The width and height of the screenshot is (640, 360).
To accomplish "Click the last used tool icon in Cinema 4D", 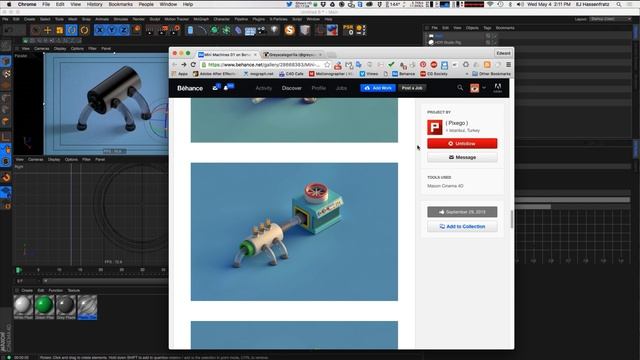I will pyautogui.click(x=84, y=30).
